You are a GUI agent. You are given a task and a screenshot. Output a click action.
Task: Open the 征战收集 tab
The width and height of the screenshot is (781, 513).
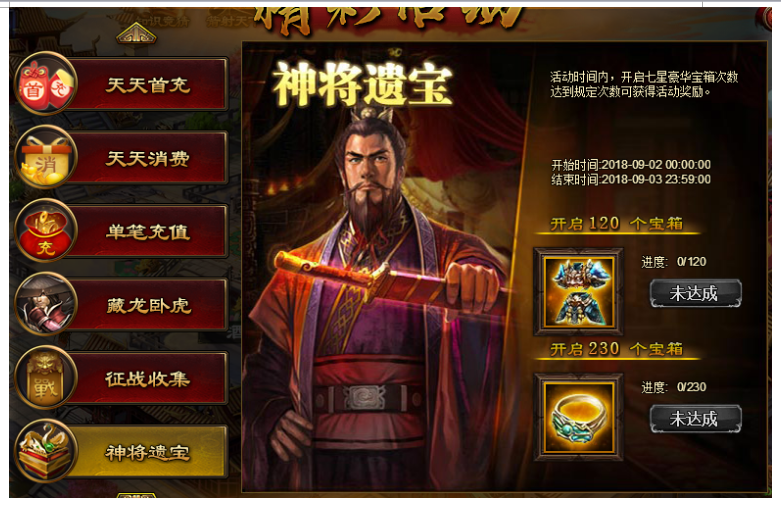[148, 378]
